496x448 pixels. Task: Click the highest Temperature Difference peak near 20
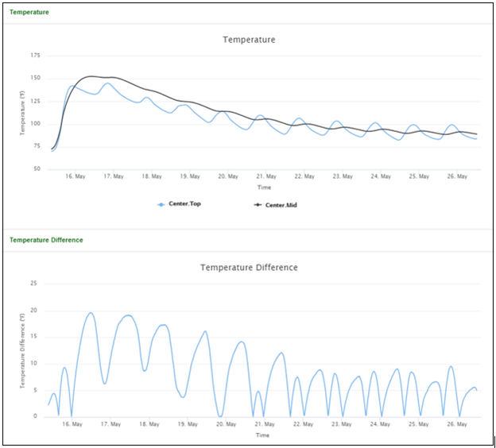[91, 313]
